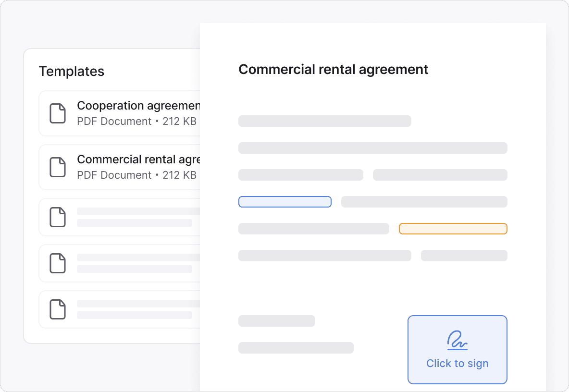Click the file icon in the third template row

tap(58, 217)
